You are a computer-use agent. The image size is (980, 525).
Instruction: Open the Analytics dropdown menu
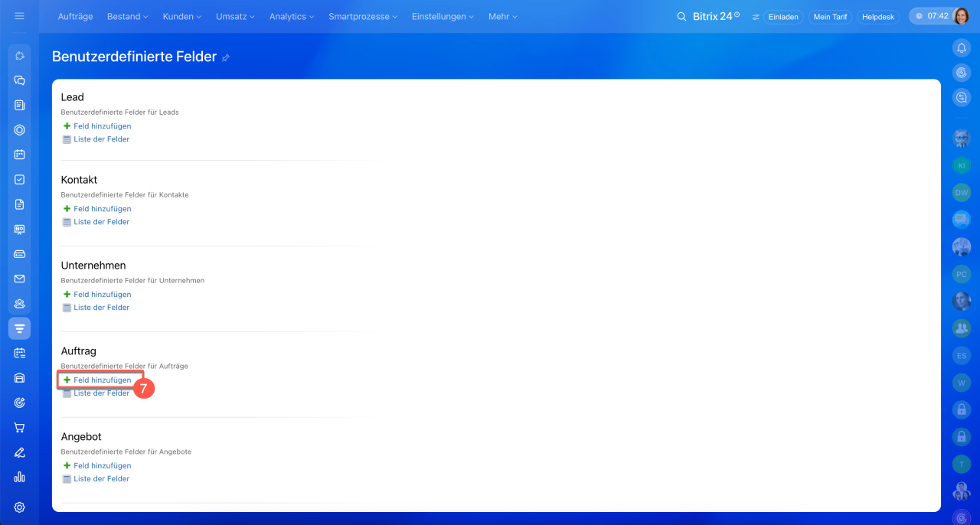[x=292, y=16]
